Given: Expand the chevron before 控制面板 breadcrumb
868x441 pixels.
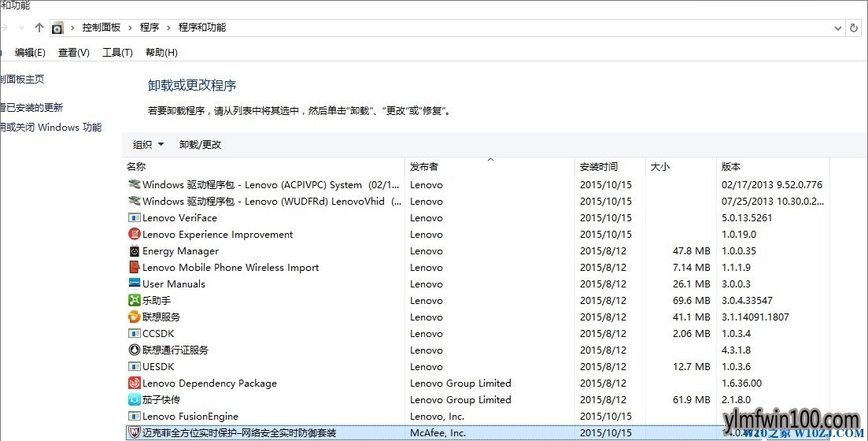Looking at the screenshot, I should (72, 28).
